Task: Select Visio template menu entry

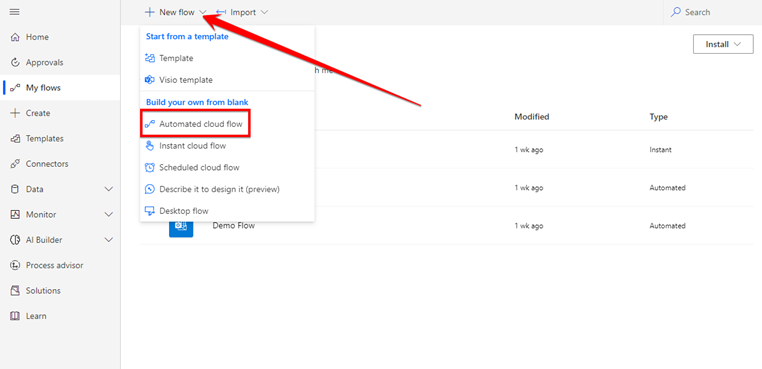Action: pos(227,80)
